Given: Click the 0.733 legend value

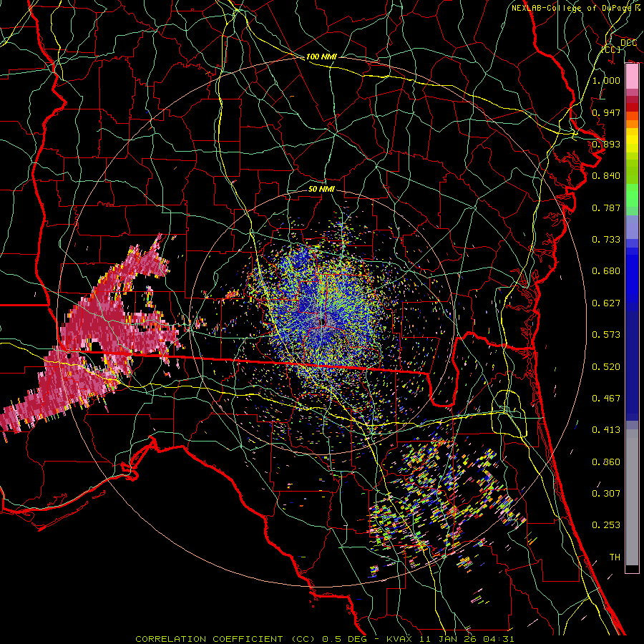Looking at the screenshot, I should 606,240.
